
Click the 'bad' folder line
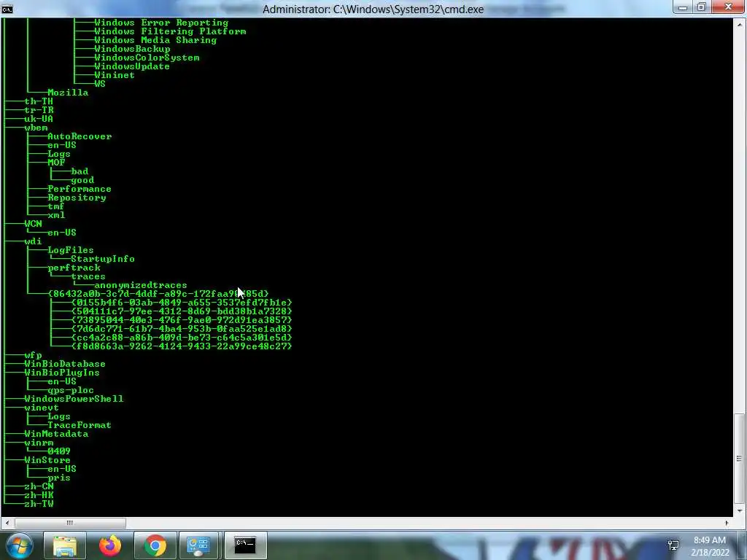coord(80,171)
